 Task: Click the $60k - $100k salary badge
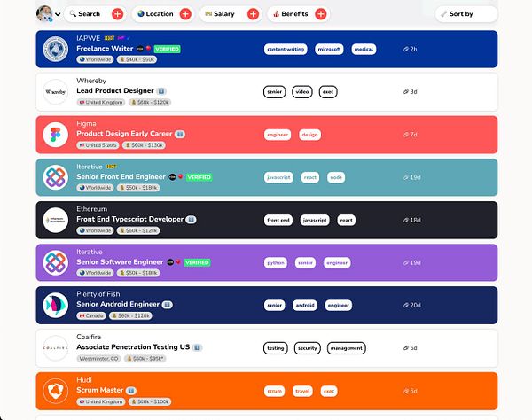[150, 401]
